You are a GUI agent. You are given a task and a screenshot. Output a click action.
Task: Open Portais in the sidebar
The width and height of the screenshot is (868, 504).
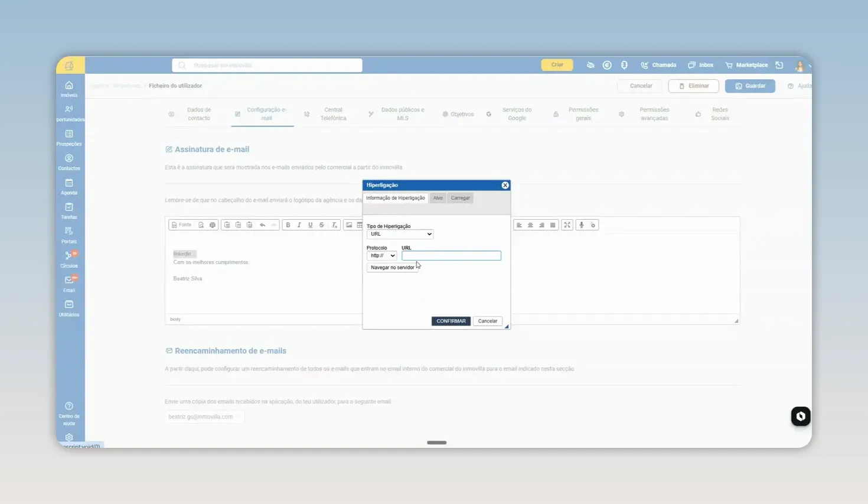click(69, 235)
